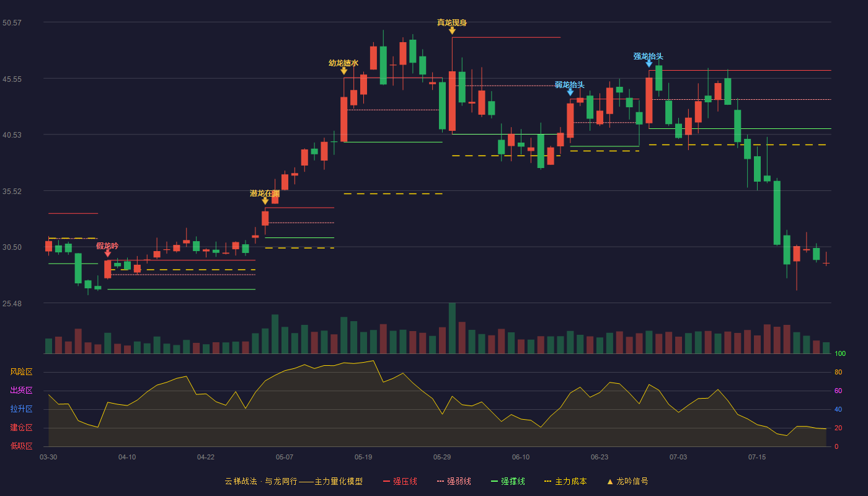Click the 45.55 price axis label
Viewport: 868px width, 496px height.
tap(12, 79)
